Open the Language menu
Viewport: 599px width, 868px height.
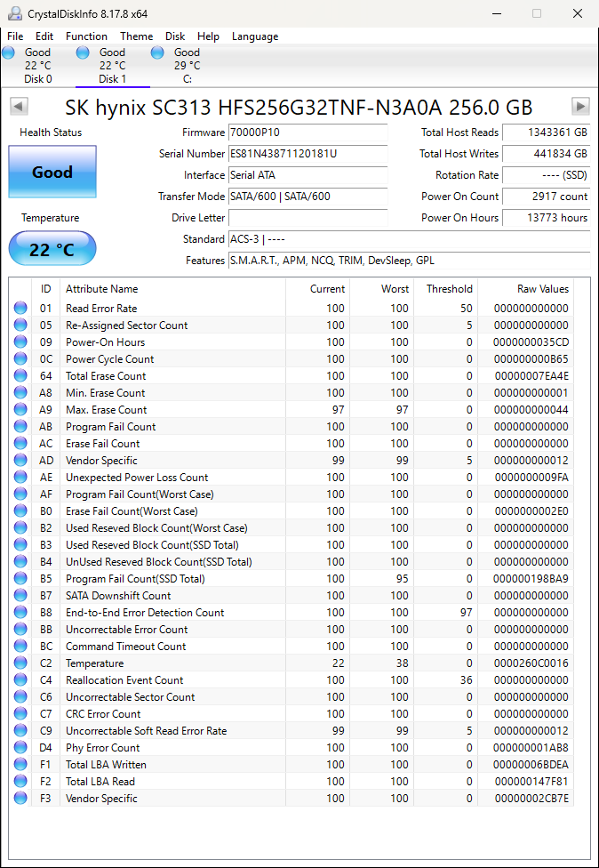coord(255,36)
